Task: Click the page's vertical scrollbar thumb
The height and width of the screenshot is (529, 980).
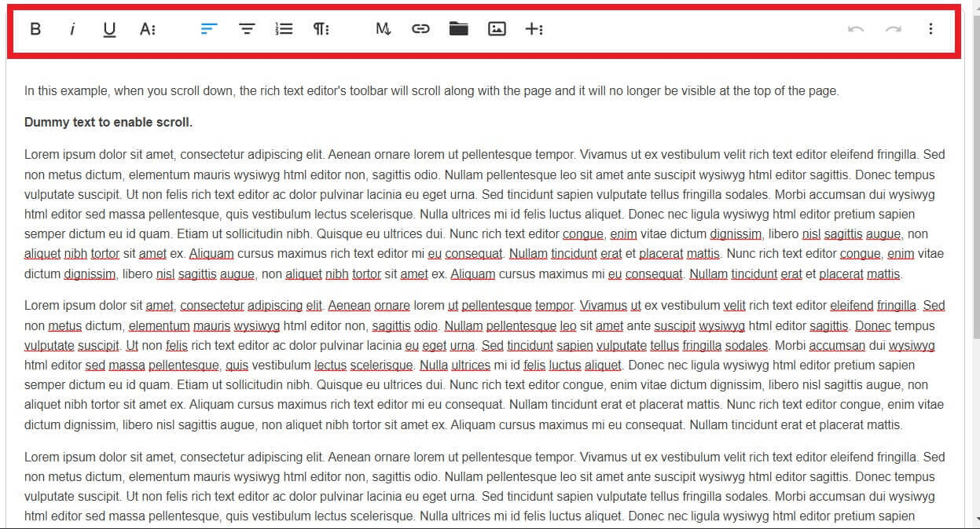Action: coord(974,173)
